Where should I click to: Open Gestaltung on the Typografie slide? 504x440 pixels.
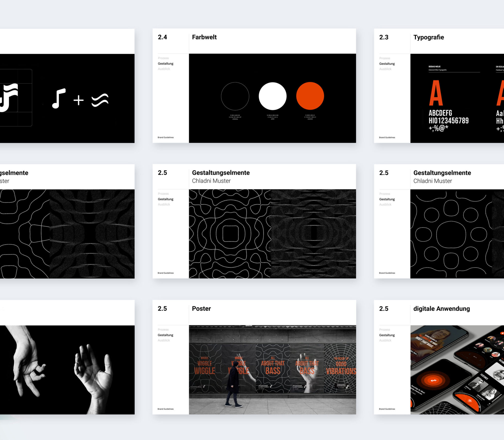[x=387, y=64]
